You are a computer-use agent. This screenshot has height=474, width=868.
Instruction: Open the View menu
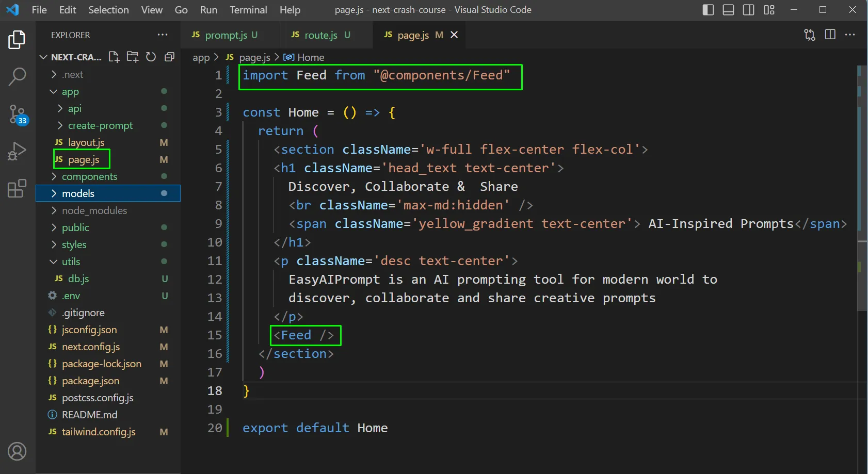[152, 10]
